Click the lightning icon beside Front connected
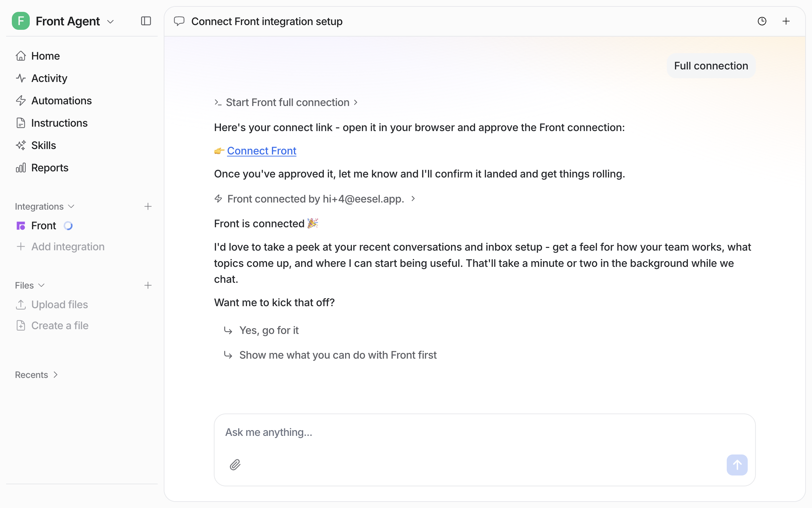This screenshot has width=812, height=508. pyautogui.click(x=219, y=199)
